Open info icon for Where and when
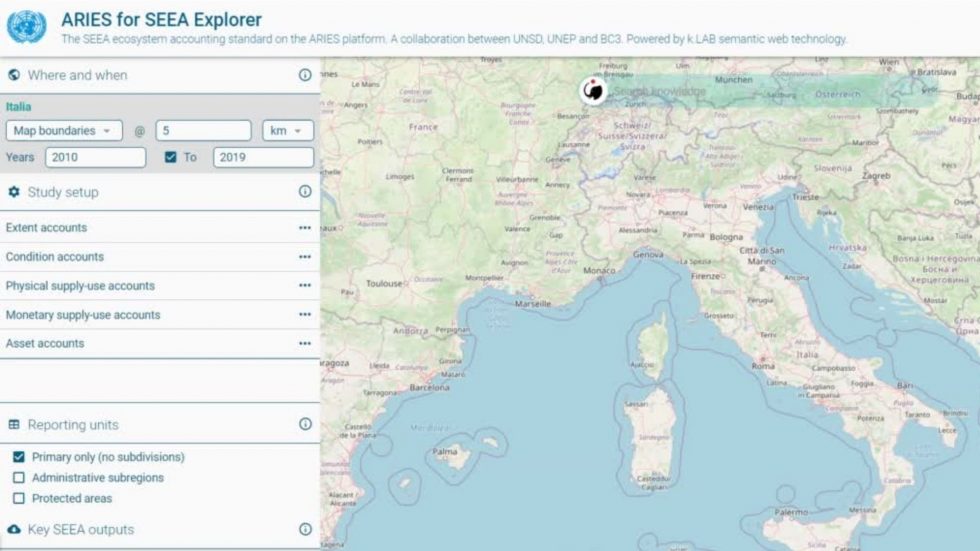 click(305, 75)
